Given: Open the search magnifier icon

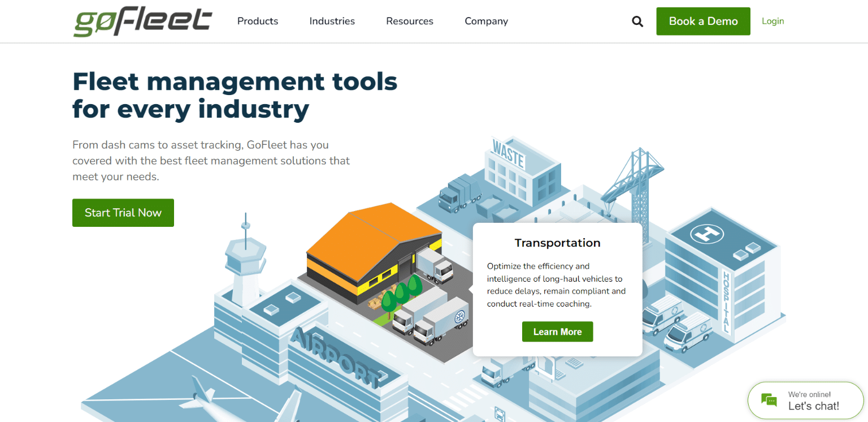Looking at the screenshot, I should 637,21.
